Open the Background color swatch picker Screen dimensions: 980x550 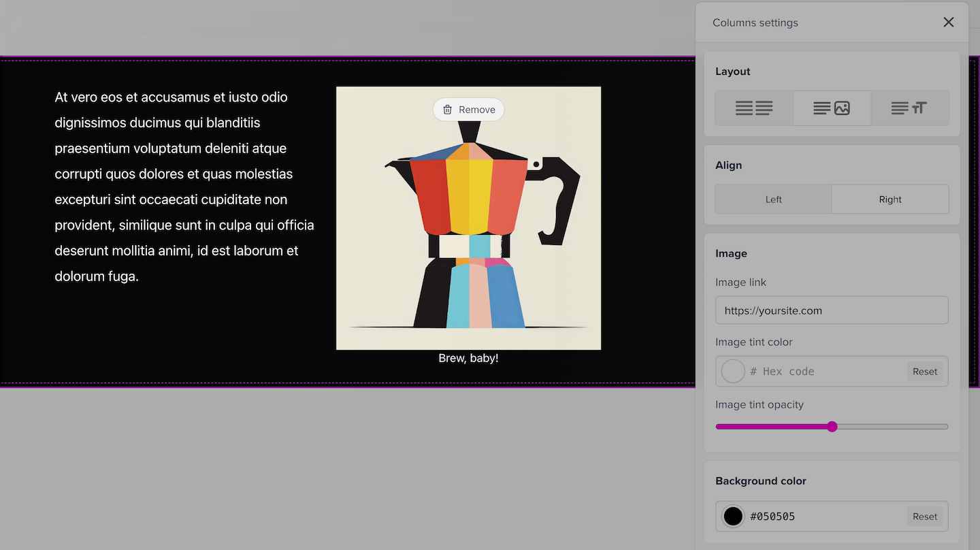[733, 517]
